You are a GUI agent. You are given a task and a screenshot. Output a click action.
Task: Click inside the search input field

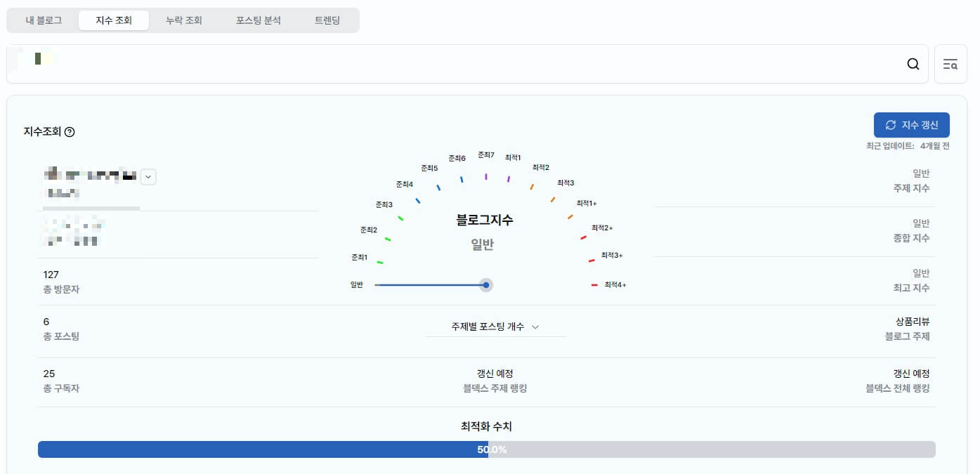pyautogui.click(x=422, y=63)
